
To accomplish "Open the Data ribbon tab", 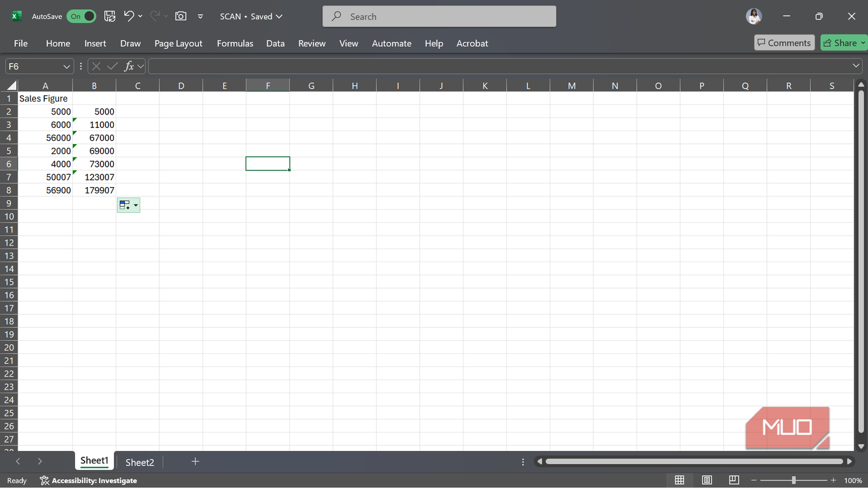I will click(x=275, y=43).
